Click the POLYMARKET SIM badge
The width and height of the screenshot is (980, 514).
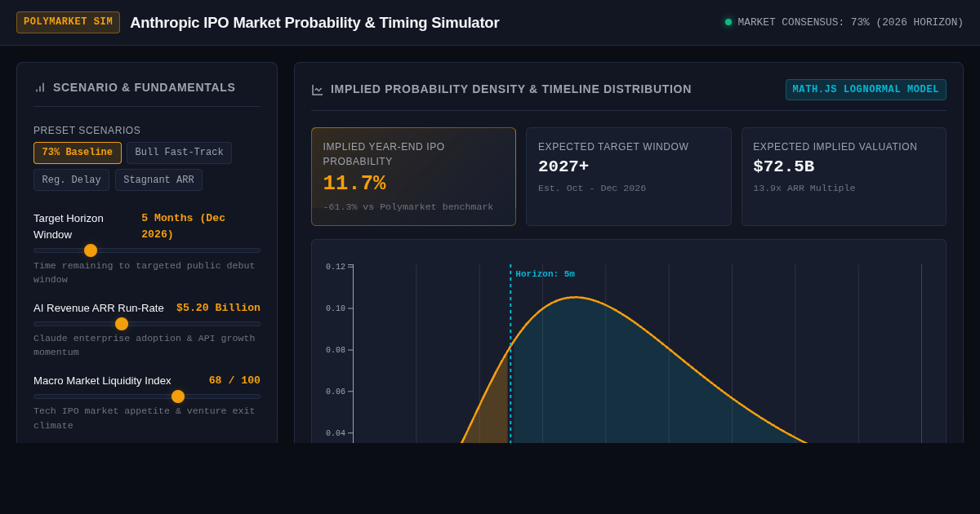[x=69, y=22]
